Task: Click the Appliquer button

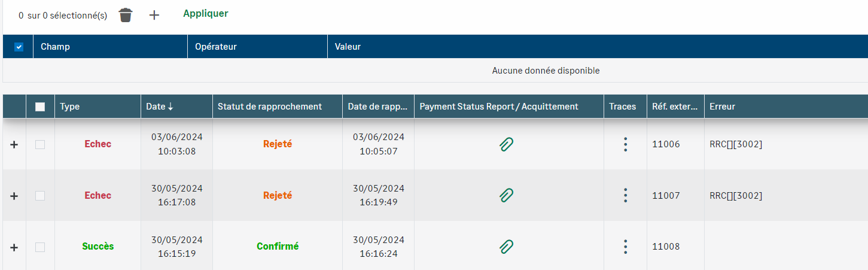Action: tap(205, 13)
